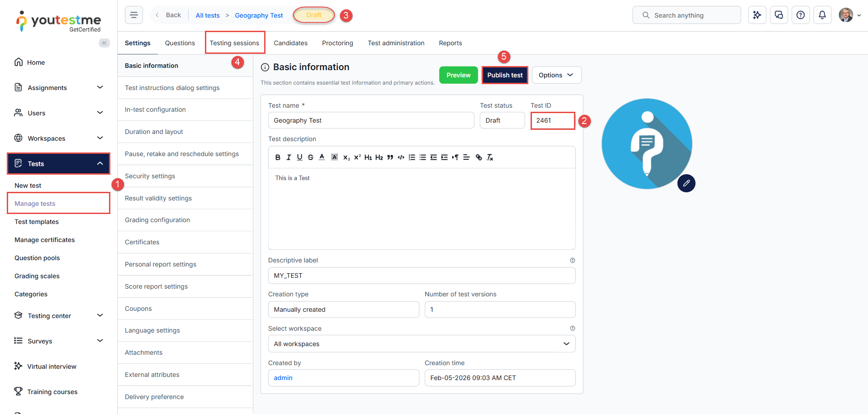Toggle bold formatting in description editor
The image size is (868, 414).
point(278,157)
